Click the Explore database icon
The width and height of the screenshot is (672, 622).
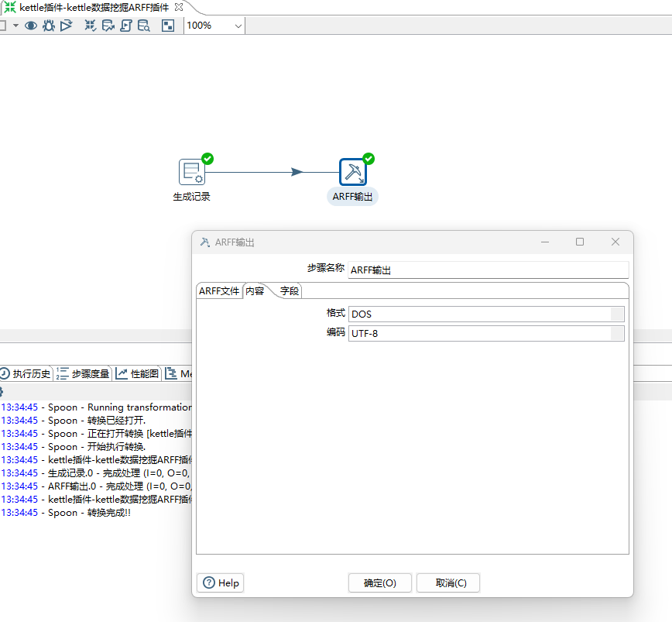143,26
